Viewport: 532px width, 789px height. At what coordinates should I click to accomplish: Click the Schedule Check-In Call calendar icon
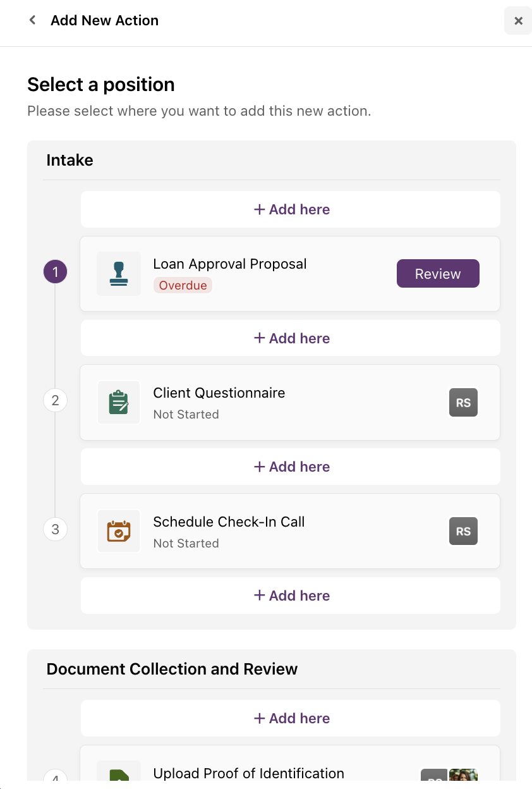119,531
